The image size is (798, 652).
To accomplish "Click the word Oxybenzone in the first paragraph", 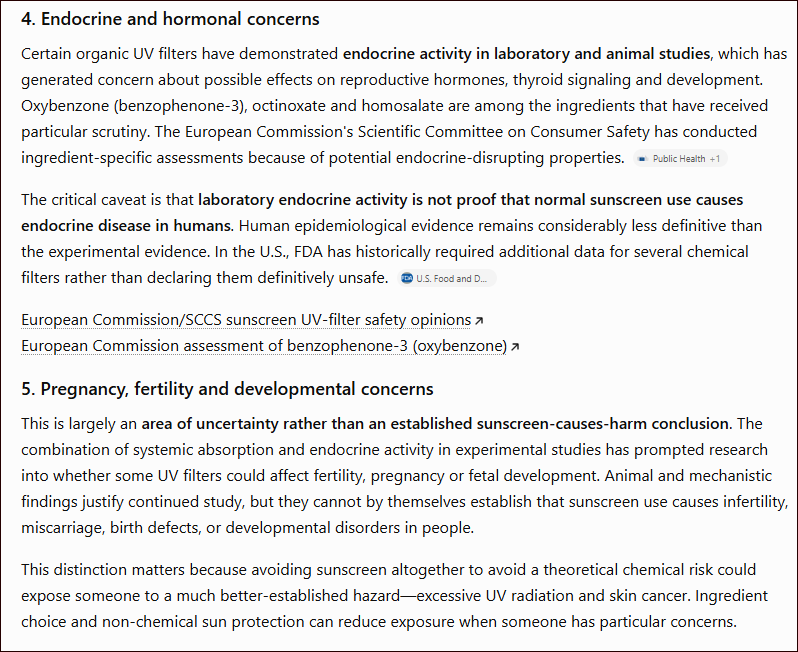I will [x=65, y=106].
